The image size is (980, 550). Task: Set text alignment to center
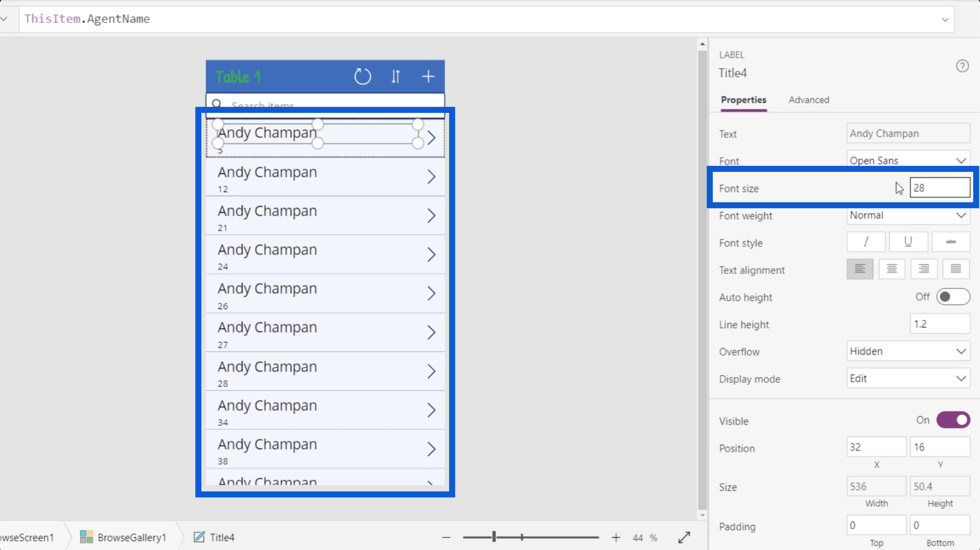[892, 269]
